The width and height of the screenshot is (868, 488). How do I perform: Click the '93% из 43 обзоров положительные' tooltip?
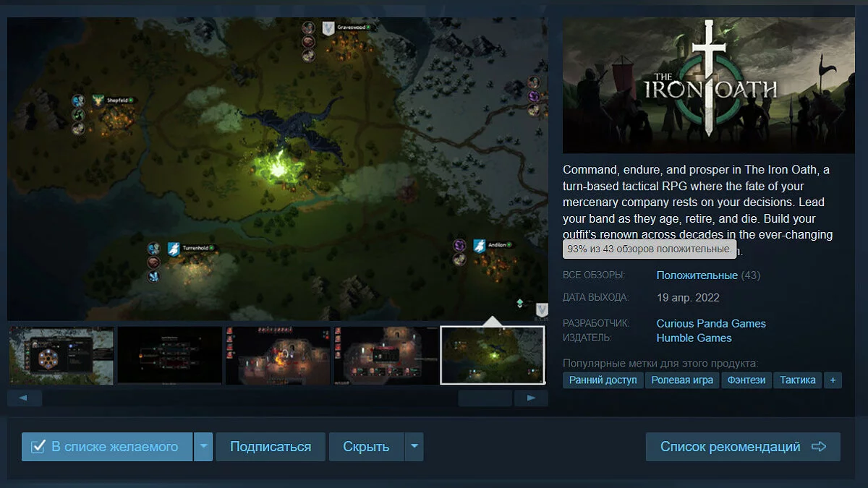649,249
